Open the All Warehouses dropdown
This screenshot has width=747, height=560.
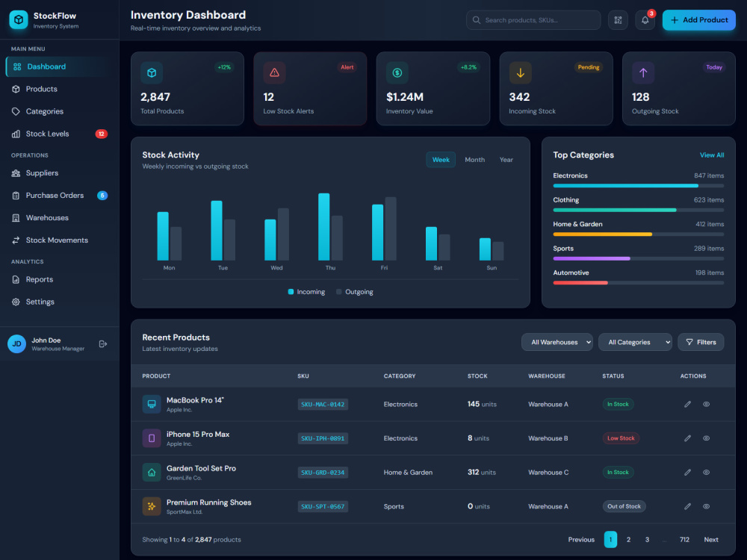[557, 342]
